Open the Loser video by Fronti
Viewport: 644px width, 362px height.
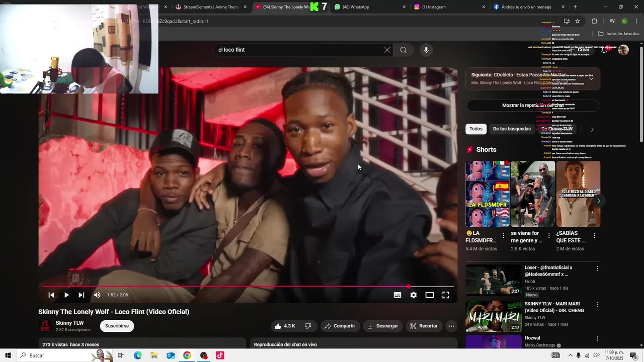[494, 280]
